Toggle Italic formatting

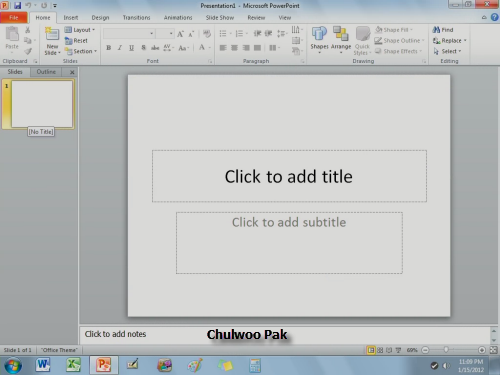coord(120,48)
